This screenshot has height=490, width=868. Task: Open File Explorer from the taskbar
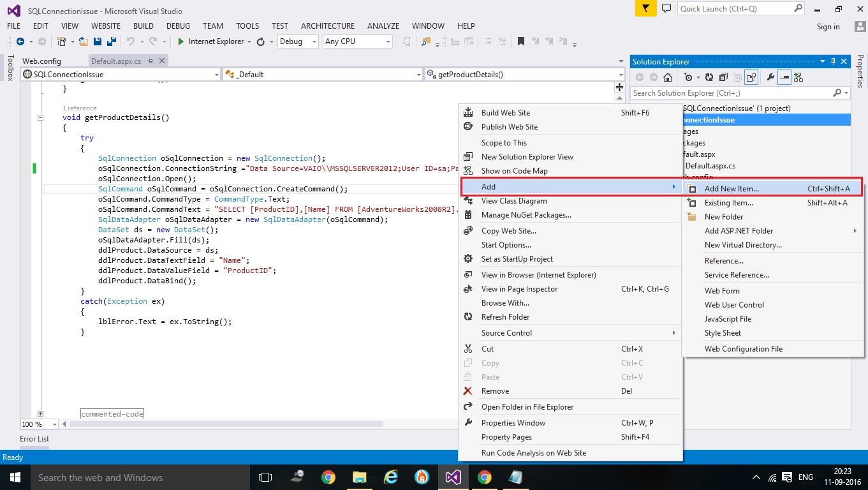tap(360, 477)
